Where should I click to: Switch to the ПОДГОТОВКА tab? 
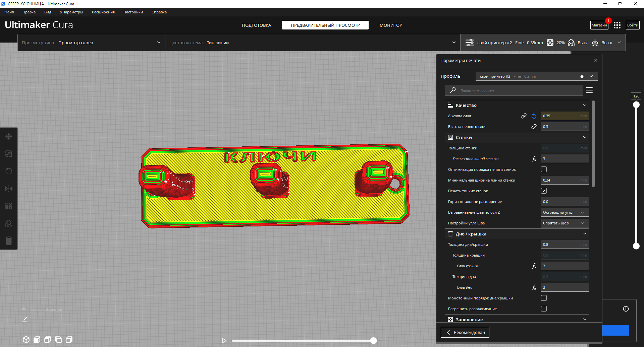257,25
